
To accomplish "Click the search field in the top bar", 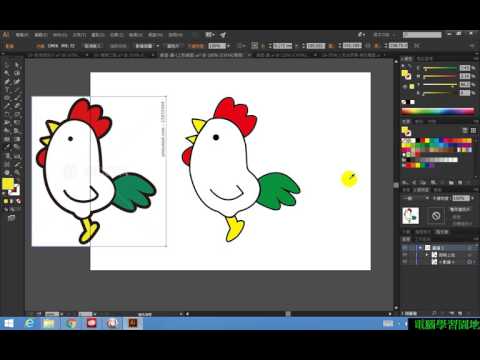I will 422,35.
